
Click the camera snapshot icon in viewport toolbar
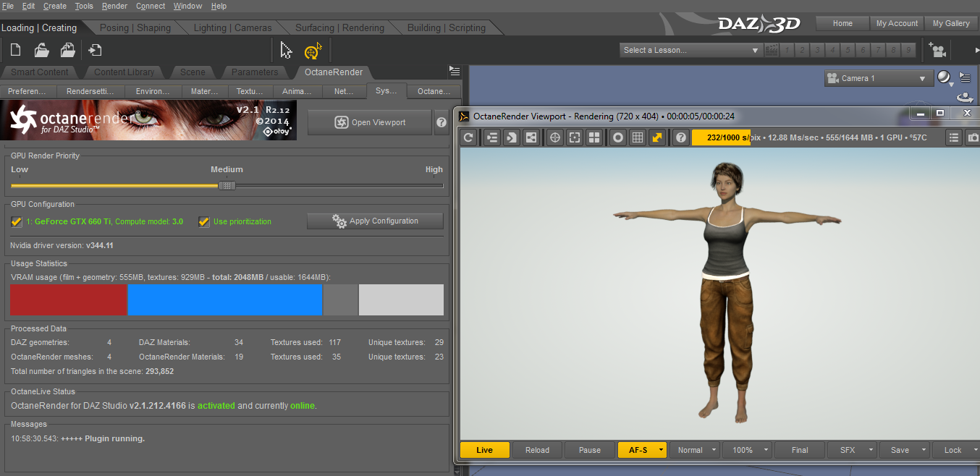pos(973,137)
